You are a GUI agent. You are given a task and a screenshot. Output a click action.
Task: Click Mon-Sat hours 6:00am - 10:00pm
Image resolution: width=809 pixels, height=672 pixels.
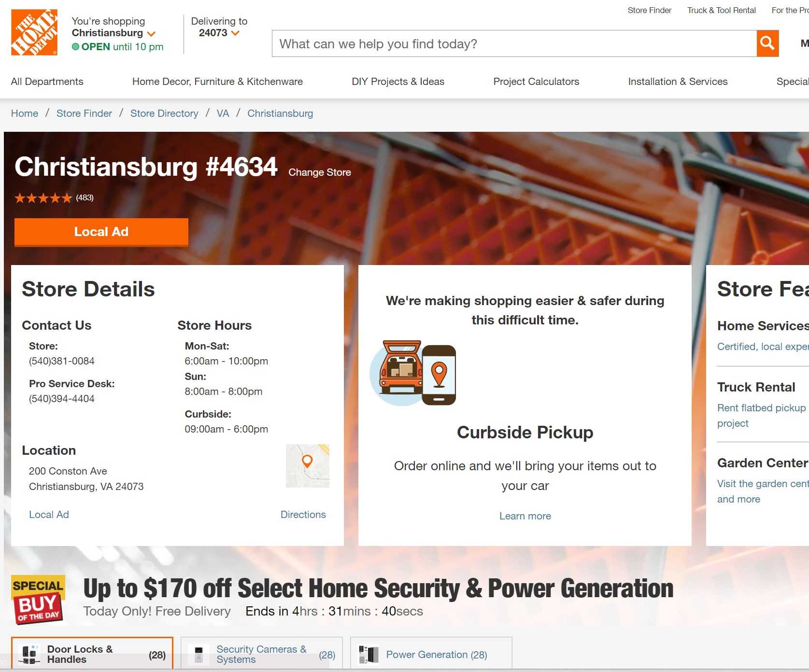tap(226, 361)
